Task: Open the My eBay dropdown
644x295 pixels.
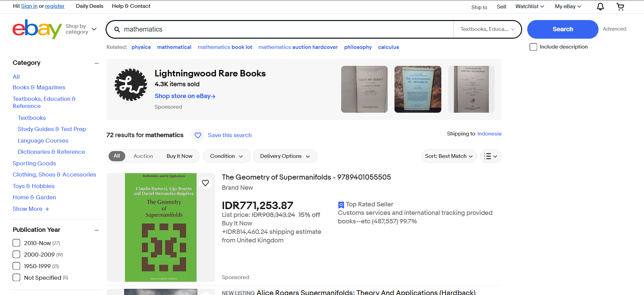Action: [x=568, y=6]
